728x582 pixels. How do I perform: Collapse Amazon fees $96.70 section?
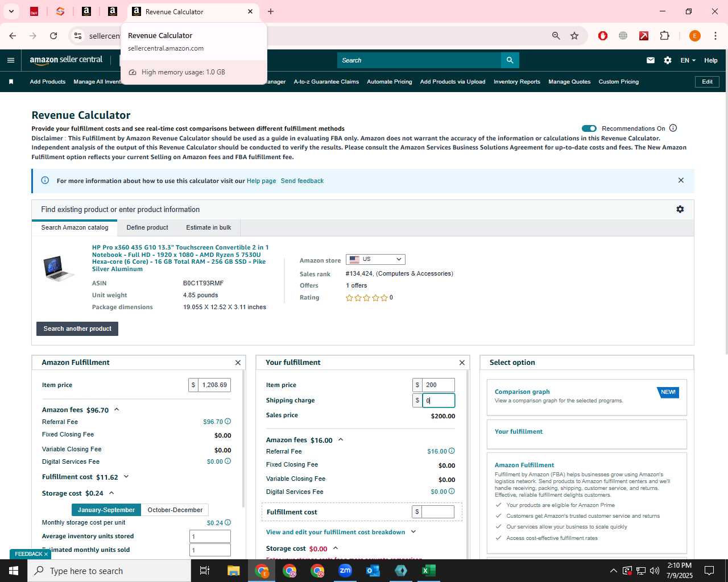117,409
